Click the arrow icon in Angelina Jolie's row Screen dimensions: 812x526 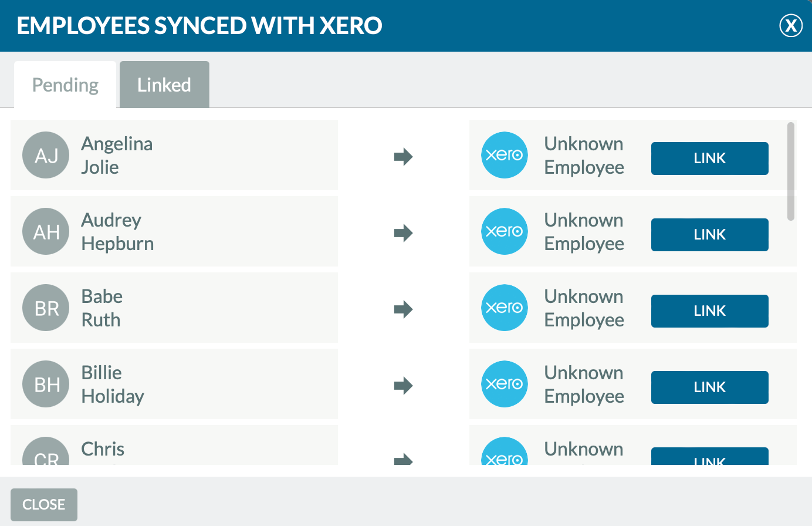click(404, 157)
